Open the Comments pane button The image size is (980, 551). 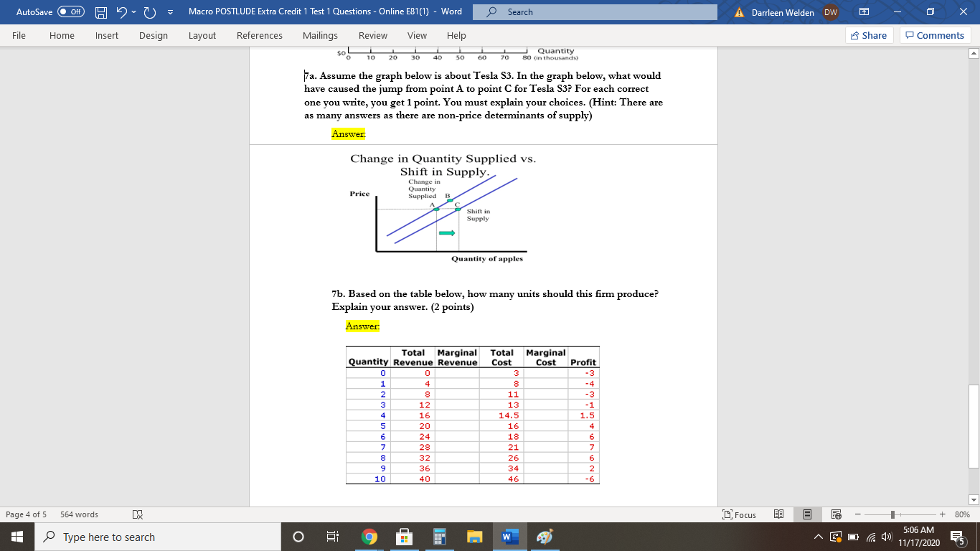pyautogui.click(x=935, y=35)
